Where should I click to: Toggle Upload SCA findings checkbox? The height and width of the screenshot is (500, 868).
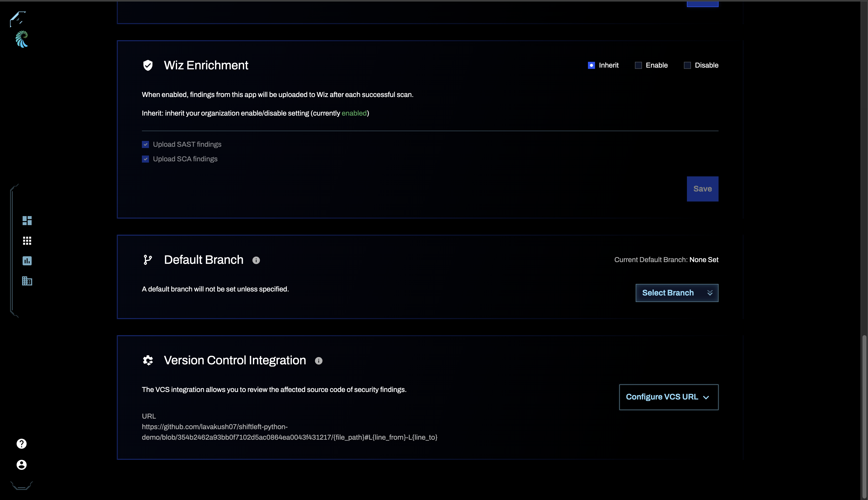click(145, 159)
